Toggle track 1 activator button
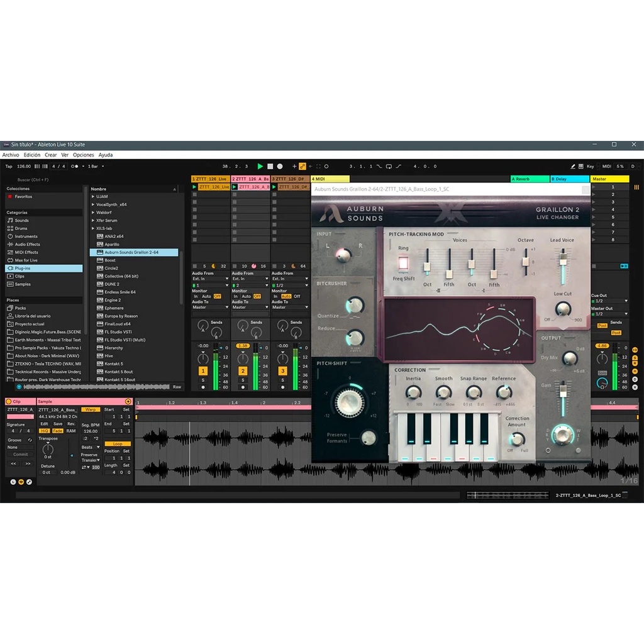 pos(203,371)
